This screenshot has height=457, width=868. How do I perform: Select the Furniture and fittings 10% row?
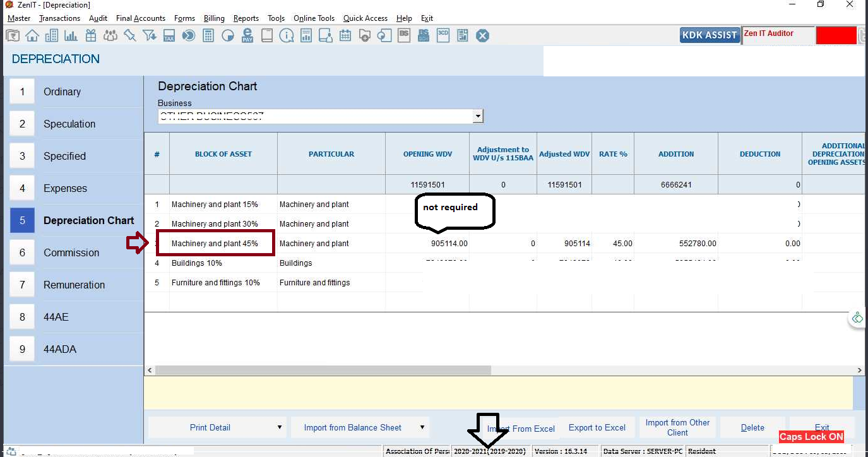[504, 283]
